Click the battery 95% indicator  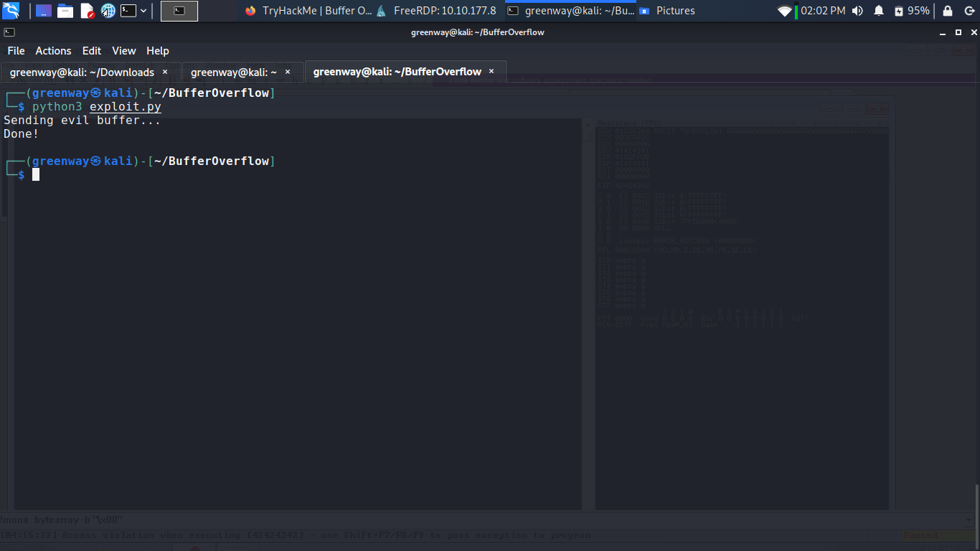click(913, 11)
